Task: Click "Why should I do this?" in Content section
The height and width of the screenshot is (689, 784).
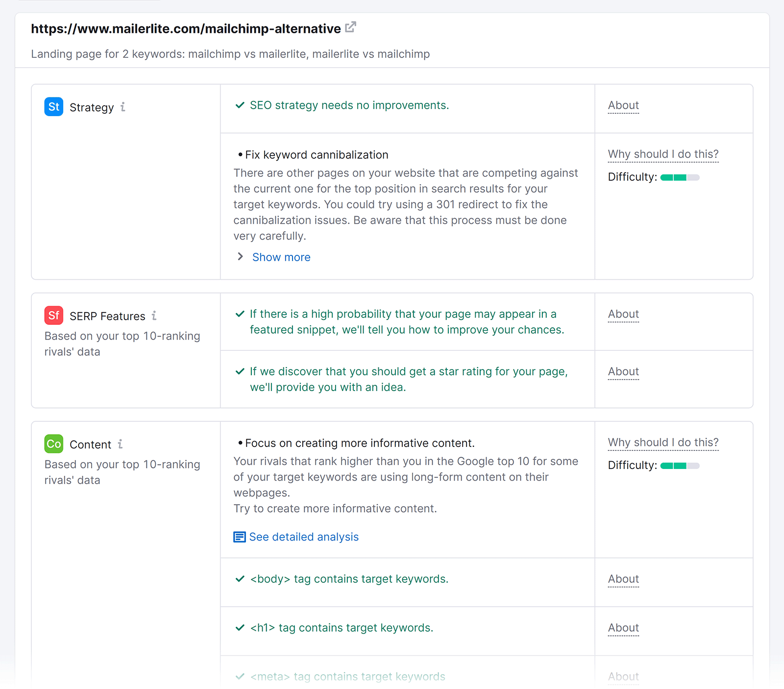Action: (x=663, y=442)
